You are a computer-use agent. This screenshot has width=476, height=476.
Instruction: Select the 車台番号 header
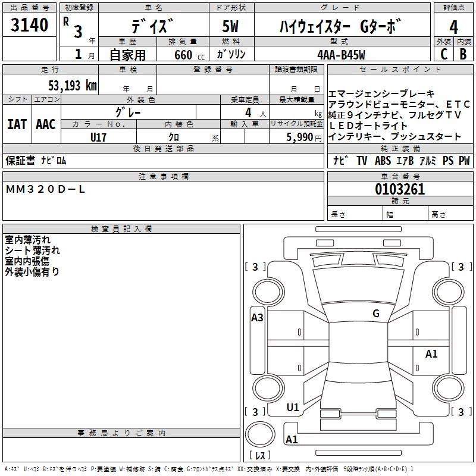coord(400,176)
